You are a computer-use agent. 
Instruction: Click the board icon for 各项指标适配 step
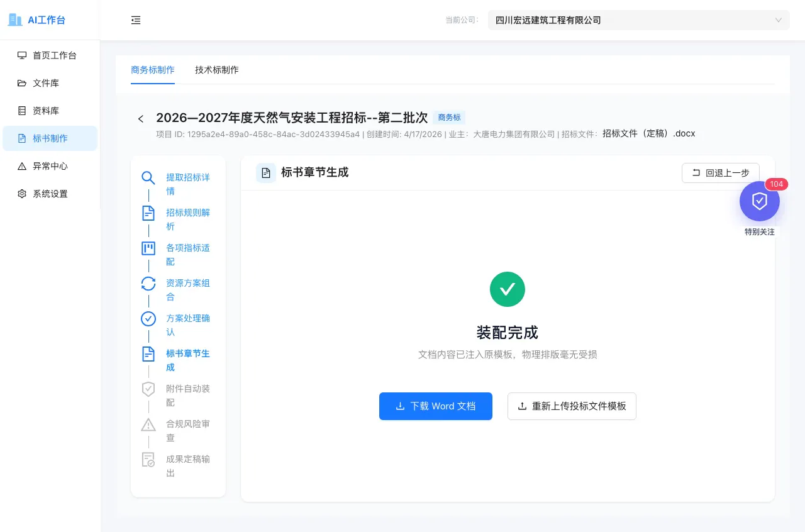(x=148, y=248)
